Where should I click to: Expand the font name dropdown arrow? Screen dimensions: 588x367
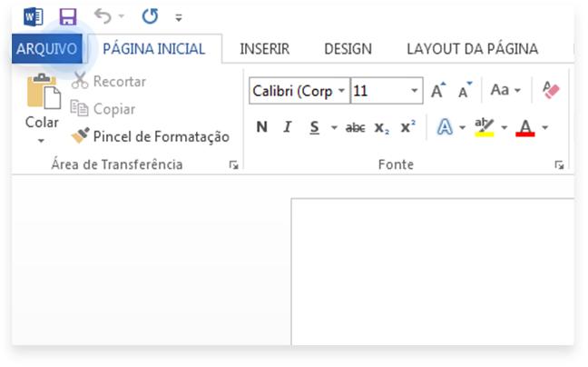click(341, 91)
